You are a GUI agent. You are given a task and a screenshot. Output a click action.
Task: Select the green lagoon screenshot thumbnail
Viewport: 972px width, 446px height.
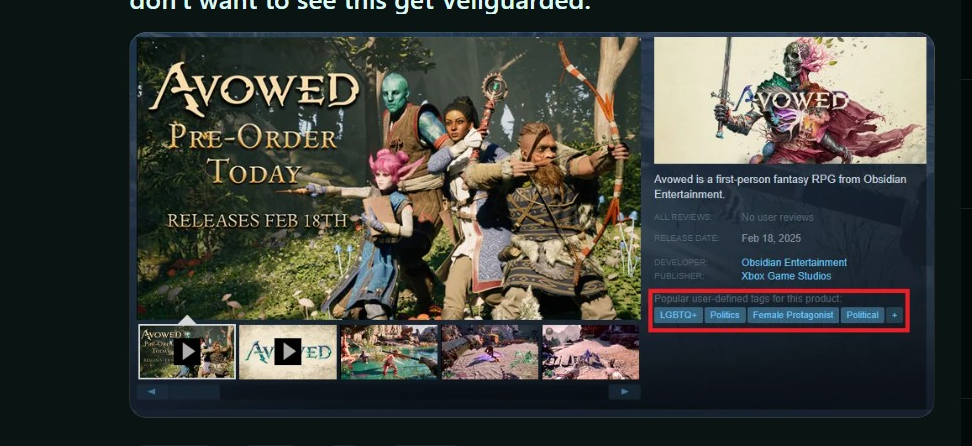389,352
